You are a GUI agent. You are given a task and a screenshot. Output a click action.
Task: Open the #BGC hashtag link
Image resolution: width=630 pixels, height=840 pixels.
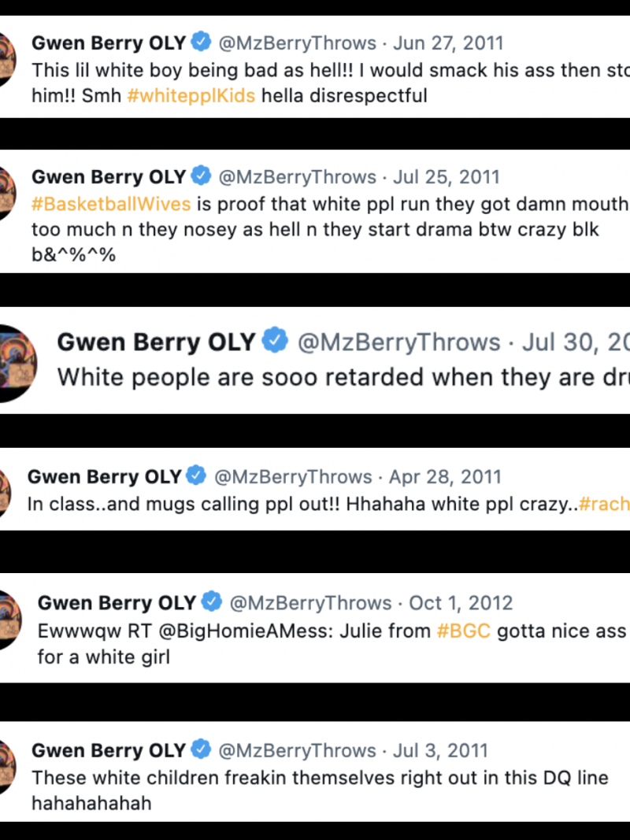[464, 631]
